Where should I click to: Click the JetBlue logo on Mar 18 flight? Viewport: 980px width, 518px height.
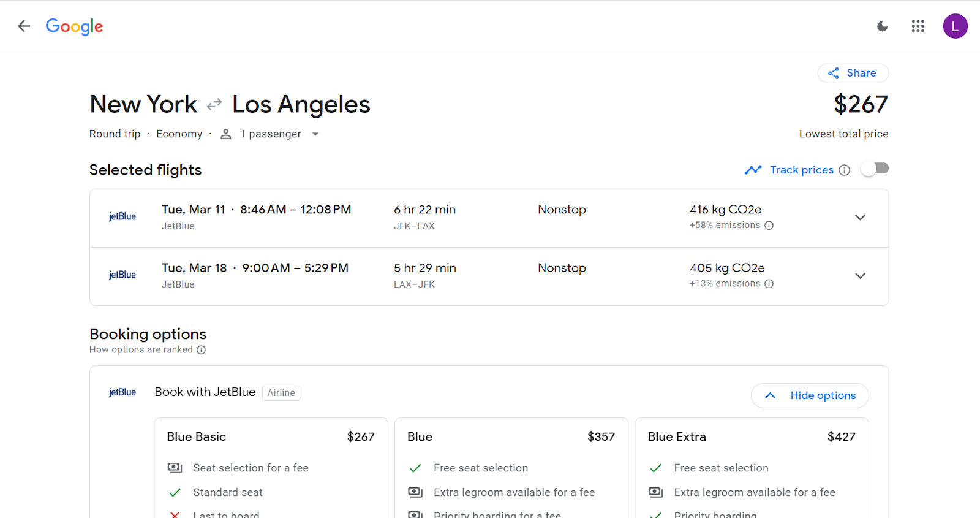(x=123, y=275)
